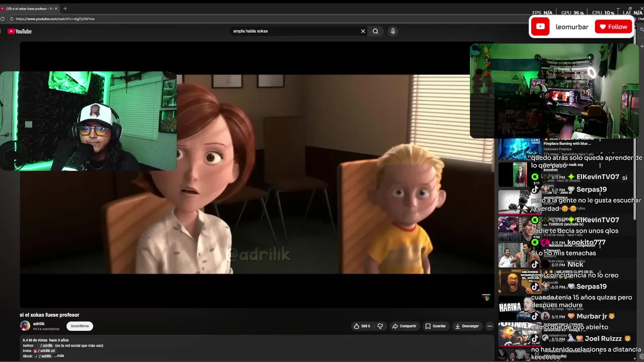Close the 'si el xokas fuese profesor' tab
Image resolution: width=644 pixels, height=362 pixels.
56,9
